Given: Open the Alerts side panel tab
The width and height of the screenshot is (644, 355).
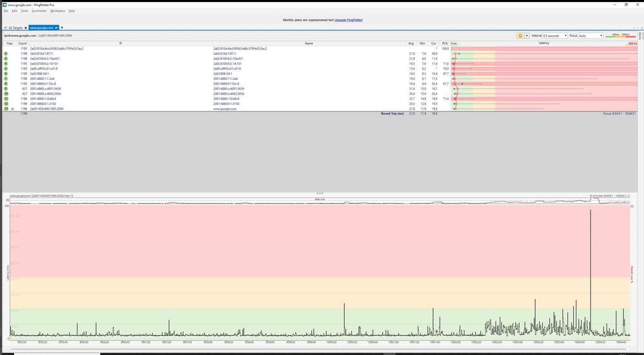Looking at the screenshot, I should [x=640, y=36].
